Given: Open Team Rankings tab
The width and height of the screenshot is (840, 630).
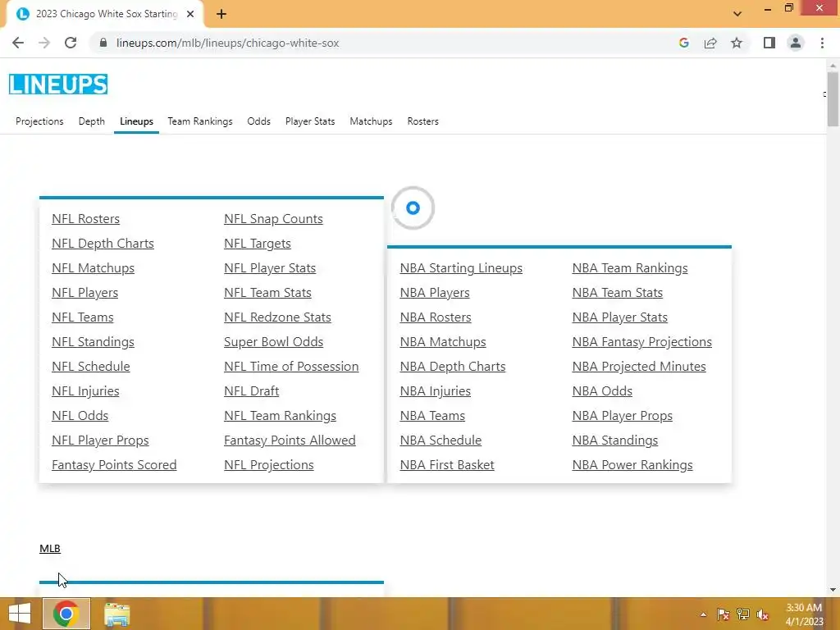Looking at the screenshot, I should [200, 121].
